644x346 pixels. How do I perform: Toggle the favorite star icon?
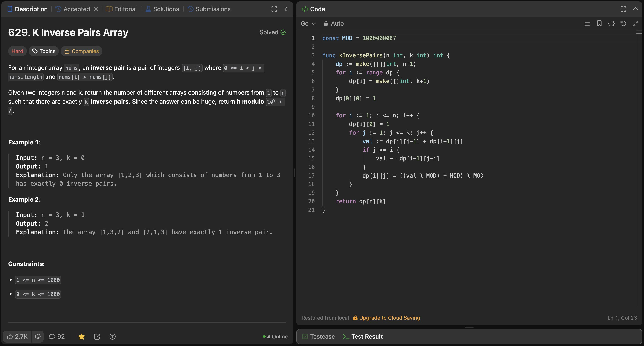pos(81,337)
